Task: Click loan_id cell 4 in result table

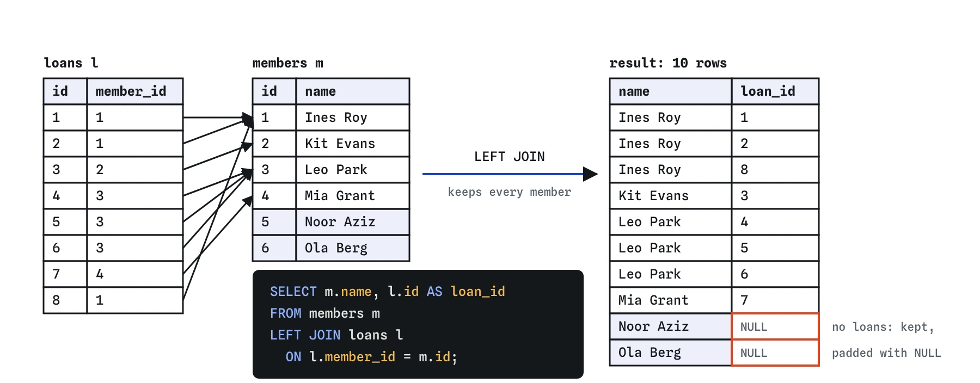Action: pyautogui.click(x=775, y=222)
